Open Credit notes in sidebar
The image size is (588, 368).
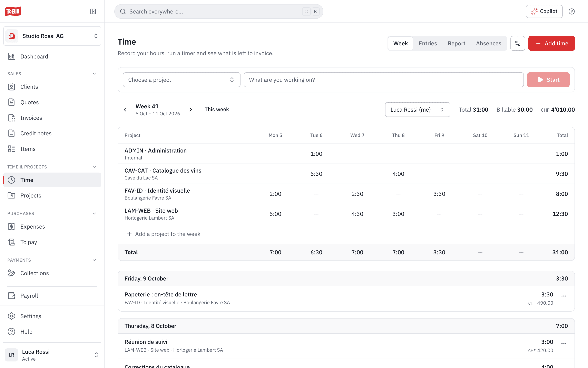pyautogui.click(x=52, y=133)
